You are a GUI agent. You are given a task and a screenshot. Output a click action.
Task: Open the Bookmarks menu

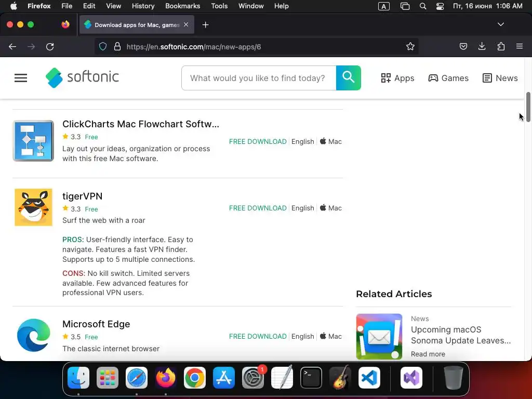point(182,6)
